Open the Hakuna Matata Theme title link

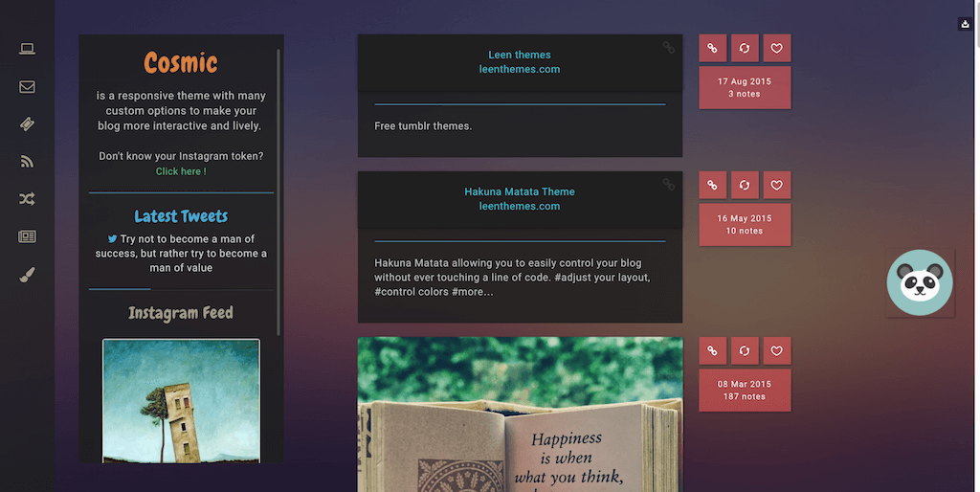tap(520, 191)
